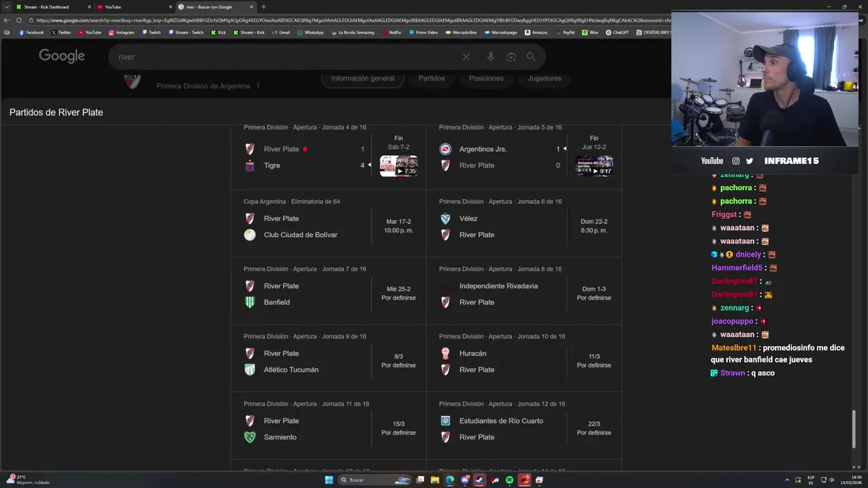Switch to the Jugadores tab

[545, 79]
